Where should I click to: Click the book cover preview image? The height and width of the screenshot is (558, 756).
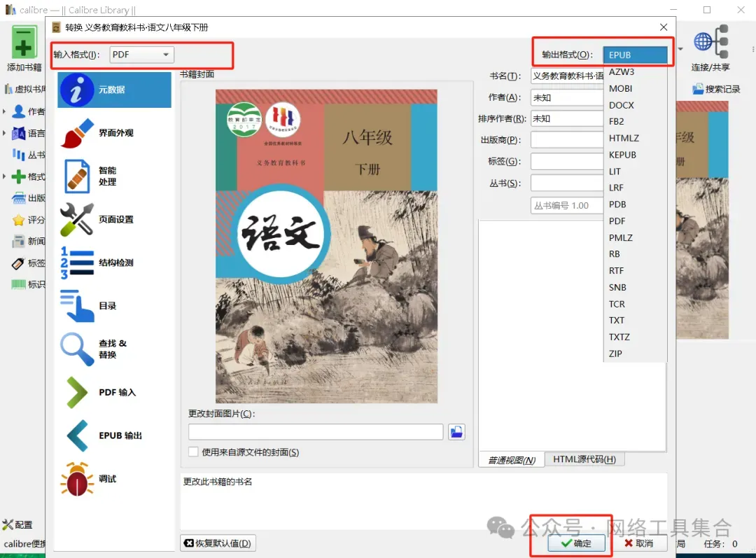pyautogui.click(x=326, y=246)
